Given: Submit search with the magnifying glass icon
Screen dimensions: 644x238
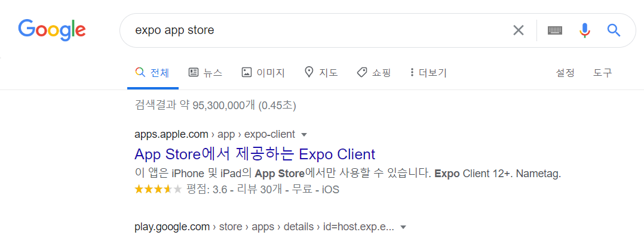Looking at the screenshot, I should (x=614, y=30).
